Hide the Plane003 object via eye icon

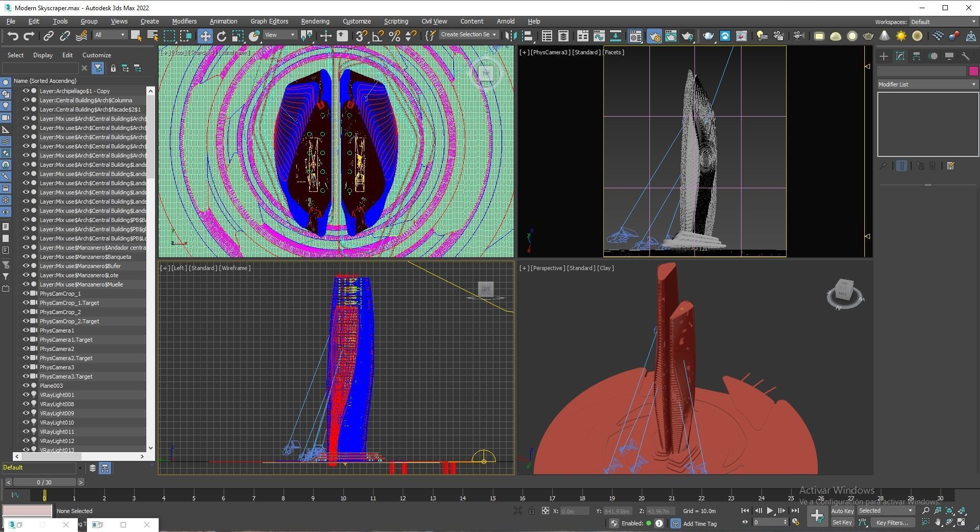26,386
